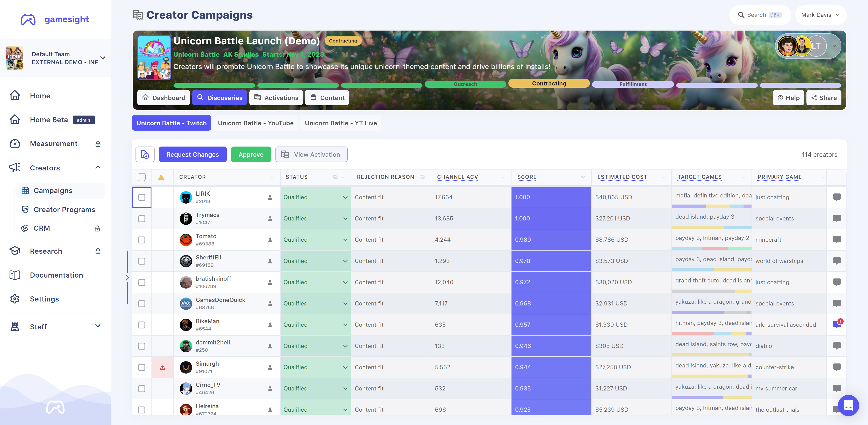868x425 pixels.
Task: Select the BikeMan row checkbox
Action: [x=142, y=325]
